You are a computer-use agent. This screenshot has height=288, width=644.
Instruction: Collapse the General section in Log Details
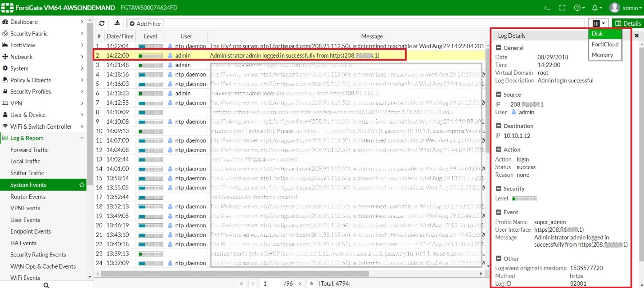pos(498,48)
